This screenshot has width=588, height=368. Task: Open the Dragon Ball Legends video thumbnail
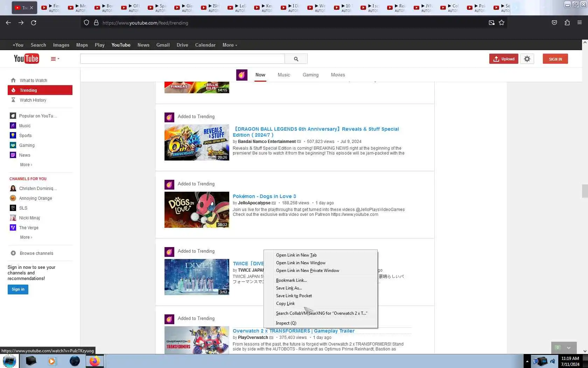click(197, 143)
